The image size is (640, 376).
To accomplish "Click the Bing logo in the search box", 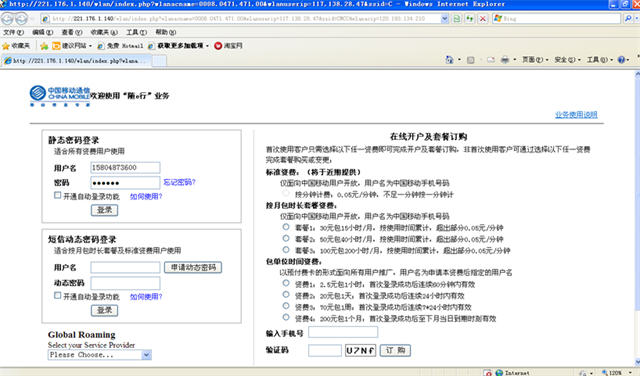I will (x=498, y=18).
